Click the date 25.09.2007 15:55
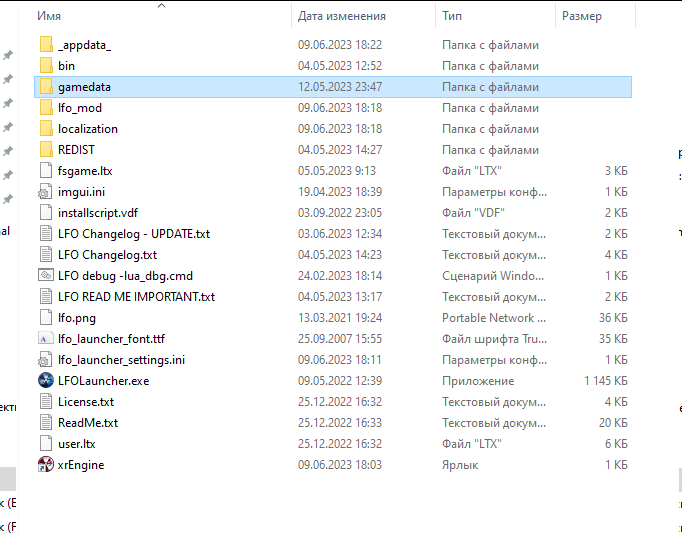Viewport: 682px width, 535px height. [x=340, y=339]
